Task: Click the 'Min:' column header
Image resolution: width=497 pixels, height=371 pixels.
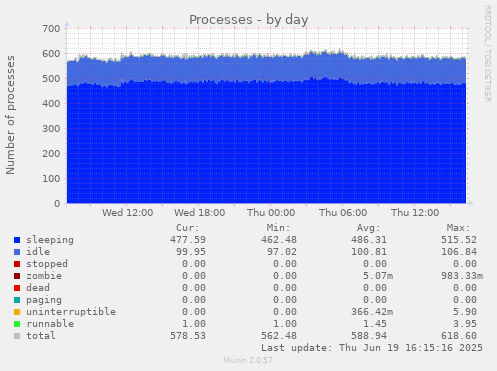Action: pos(278,228)
